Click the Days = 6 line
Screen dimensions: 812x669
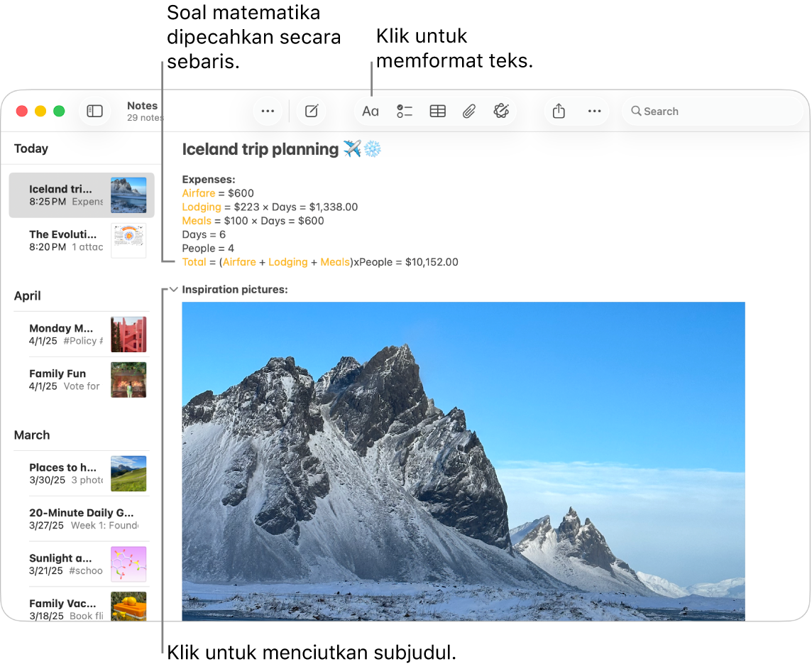(x=204, y=235)
